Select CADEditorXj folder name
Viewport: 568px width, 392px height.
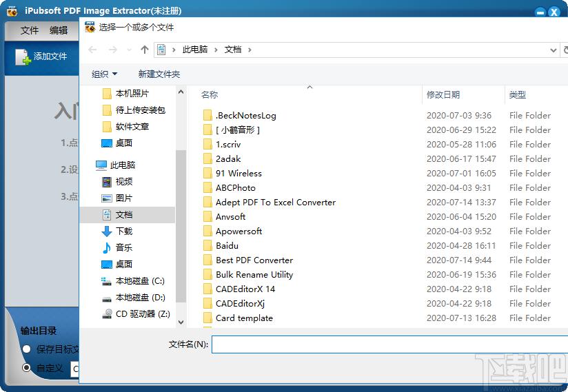click(x=240, y=304)
